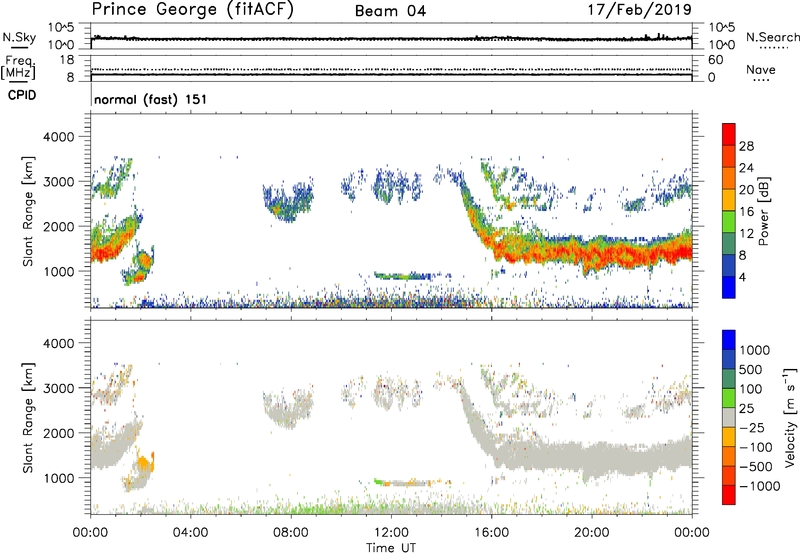This screenshot has height=554, width=800.
Task: Select the 'N.Search' legend label
Action: tap(772, 37)
